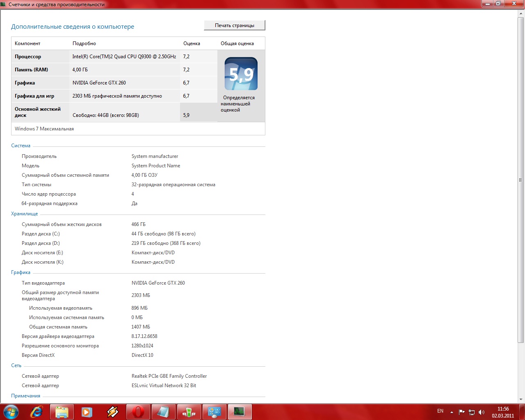Launch Internet Explorer from taskbar
This screenshot has height=420, width=525.
point(37,412)
